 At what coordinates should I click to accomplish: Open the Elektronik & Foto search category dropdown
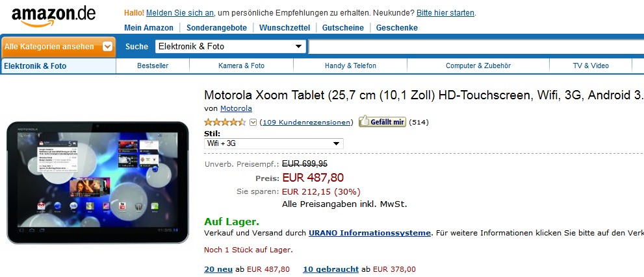(230, 47)
